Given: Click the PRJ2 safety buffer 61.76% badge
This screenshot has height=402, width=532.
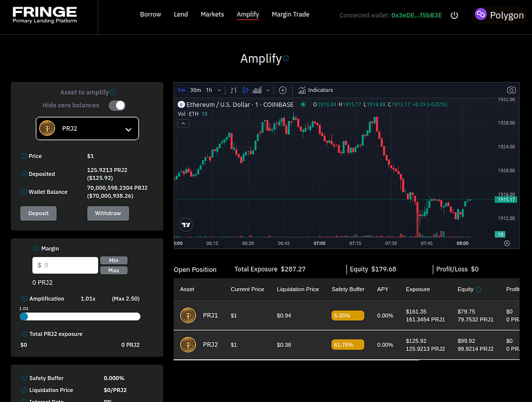Looking at the screenshot, I should [x=348, y=345].
